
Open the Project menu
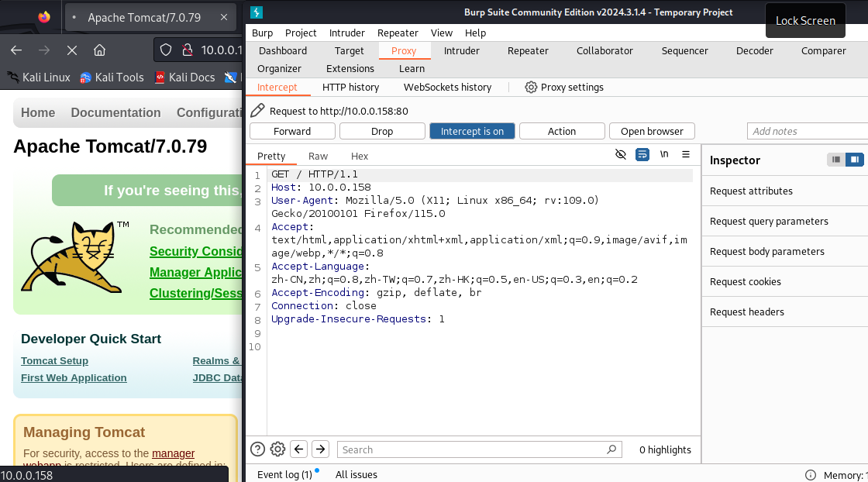point(301,33)
